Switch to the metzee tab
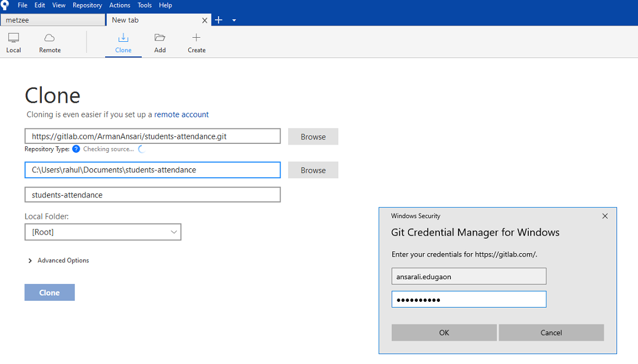This screenshot has width=638, height=364. pos(53,20)
